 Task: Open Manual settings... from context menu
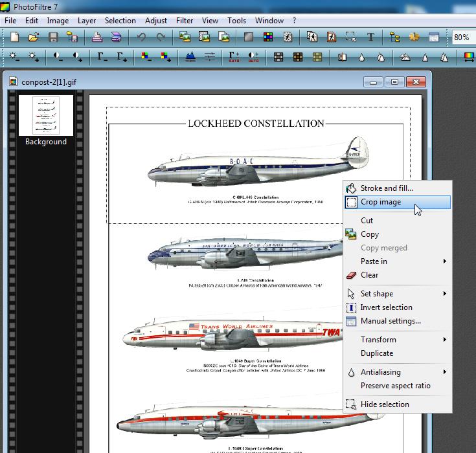pyautogui.click(x=398, y=321)
